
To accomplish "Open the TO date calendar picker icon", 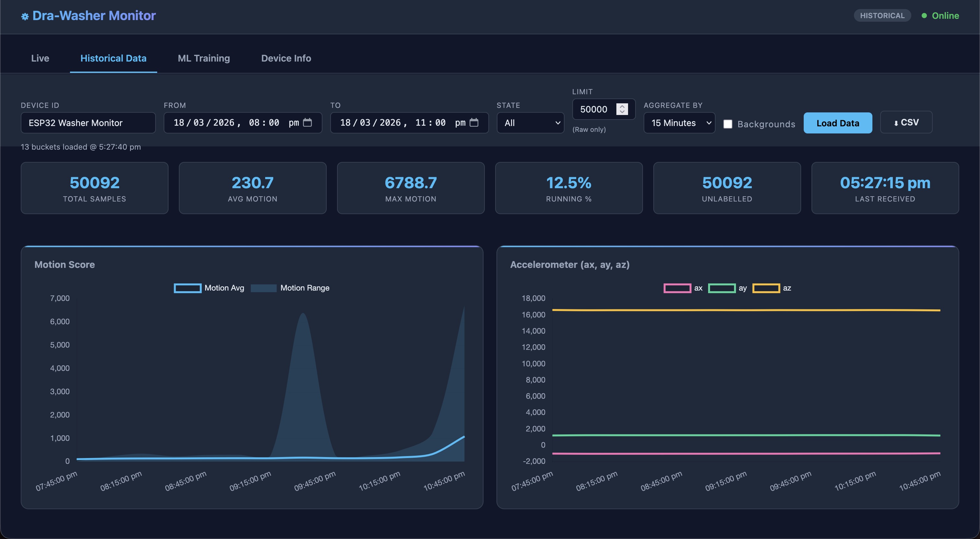I will click(x=474, y=122).
